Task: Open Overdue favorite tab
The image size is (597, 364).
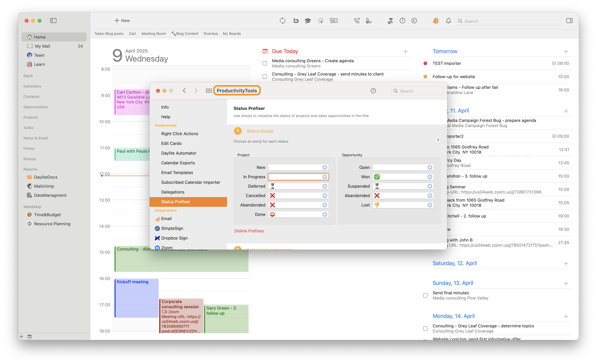Action: tap(211, 34)
